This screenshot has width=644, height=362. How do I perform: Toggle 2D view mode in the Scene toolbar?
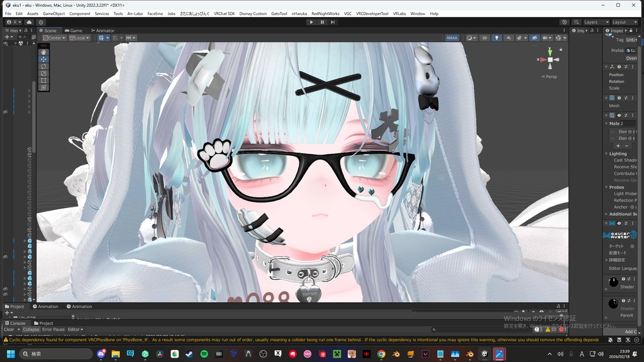click(484, 38)
